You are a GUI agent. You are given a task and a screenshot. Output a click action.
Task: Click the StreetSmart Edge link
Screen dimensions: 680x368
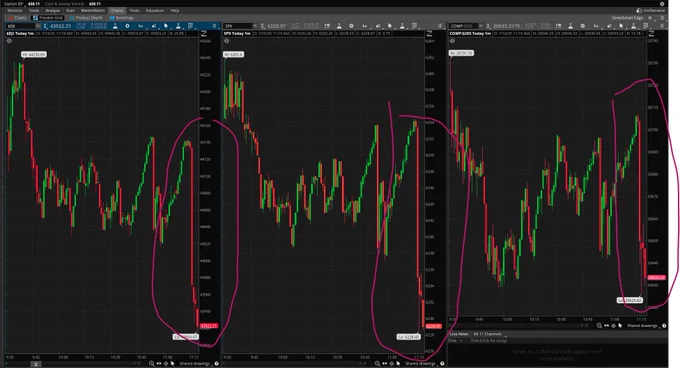(627, 18)
